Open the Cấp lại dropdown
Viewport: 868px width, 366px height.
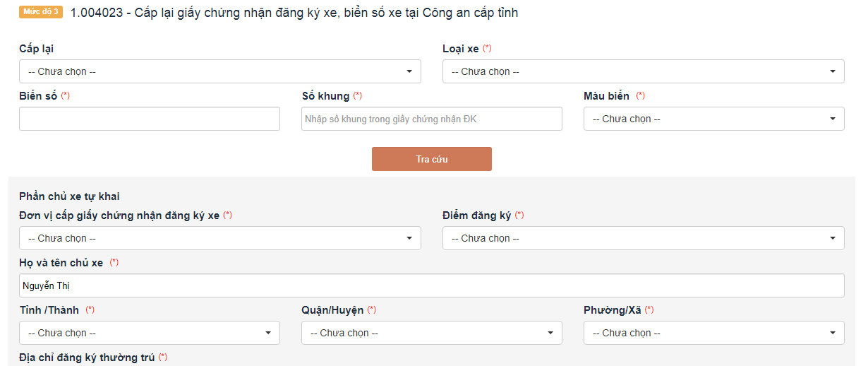point(219,71)
